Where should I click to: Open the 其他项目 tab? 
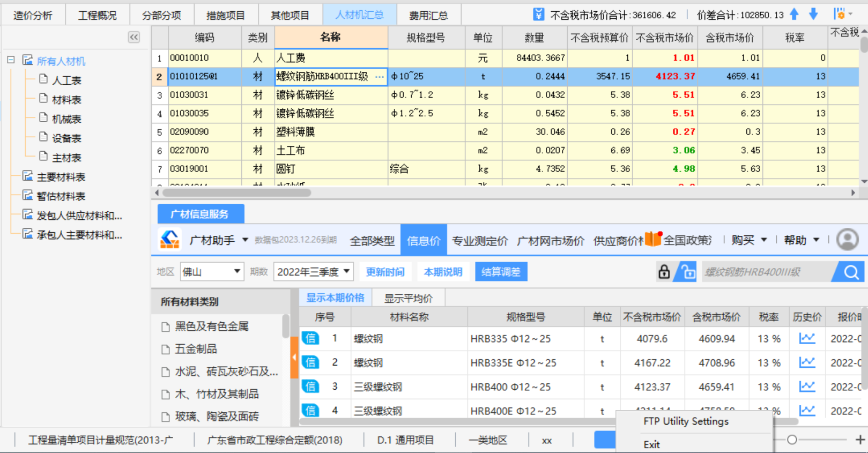290,15
